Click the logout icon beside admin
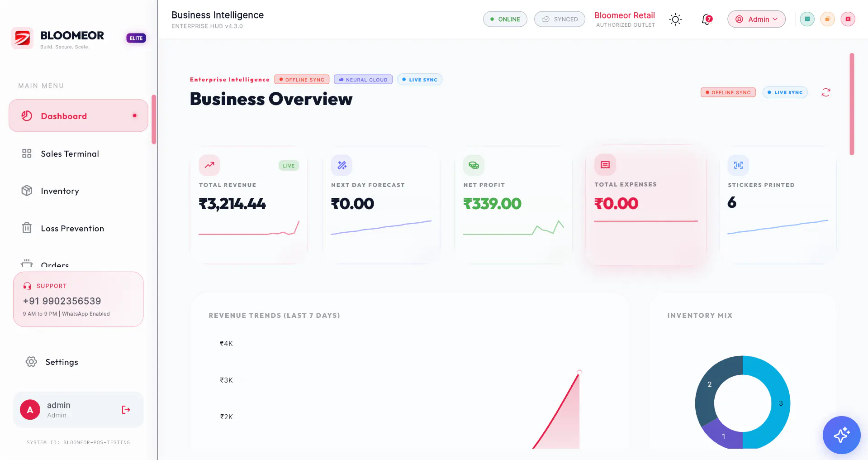This screenshot has width=868, height=460. point(126,410)
